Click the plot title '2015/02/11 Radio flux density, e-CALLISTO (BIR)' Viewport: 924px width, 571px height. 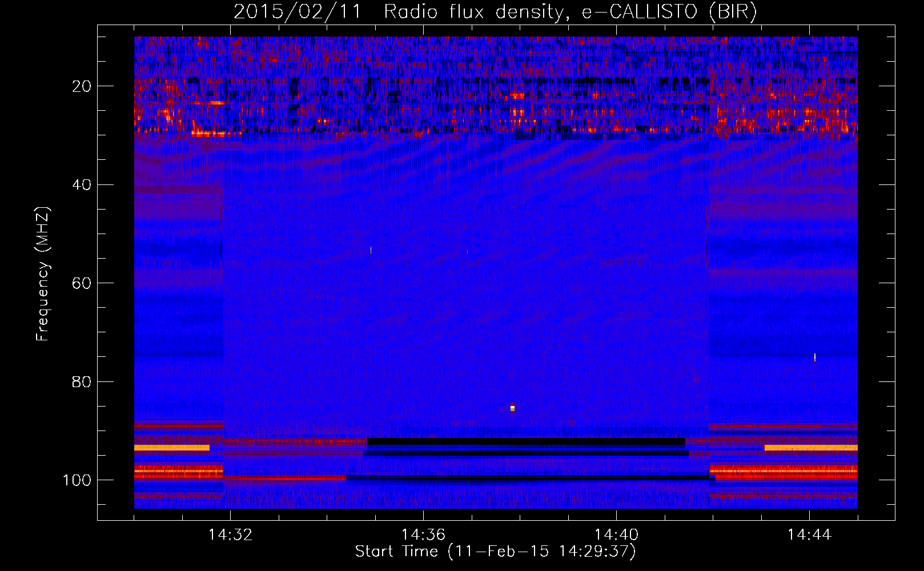point(495,11)
